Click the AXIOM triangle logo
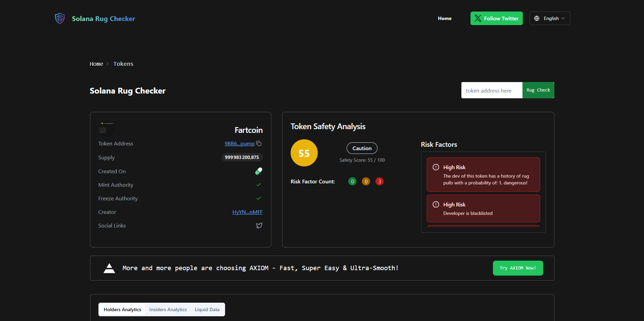 tap(109, 268)
